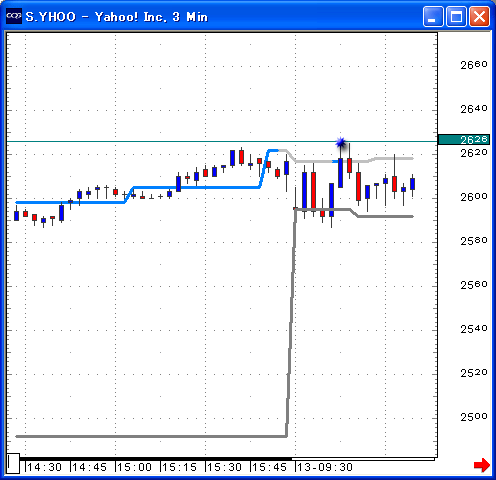Click the S.YHOO Yahoo! Inc. title text
Screen dimensions: 496x480
click(x=117, y=17)
